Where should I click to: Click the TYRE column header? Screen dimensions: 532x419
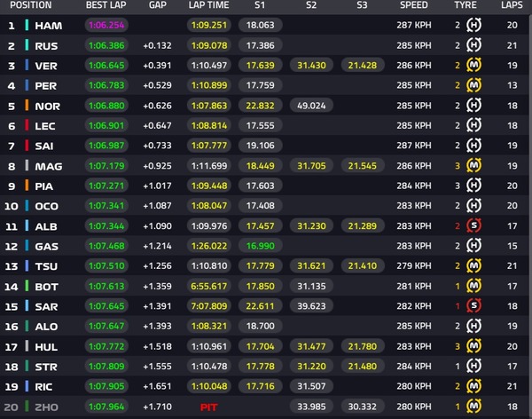pyautogui.click(x=465, y=5)
